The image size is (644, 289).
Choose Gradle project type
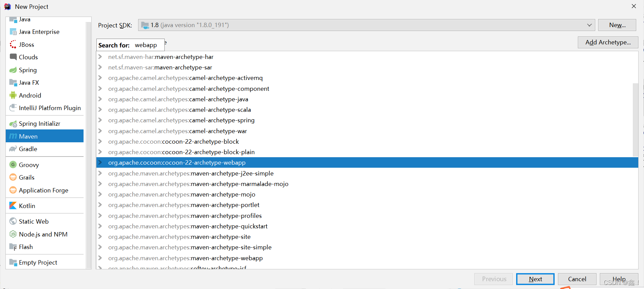[x=45, y=149]
